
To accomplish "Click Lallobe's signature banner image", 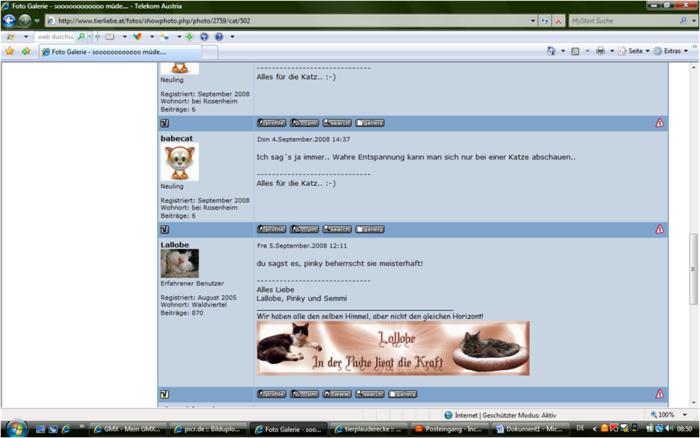I will (x=393, y=348).
